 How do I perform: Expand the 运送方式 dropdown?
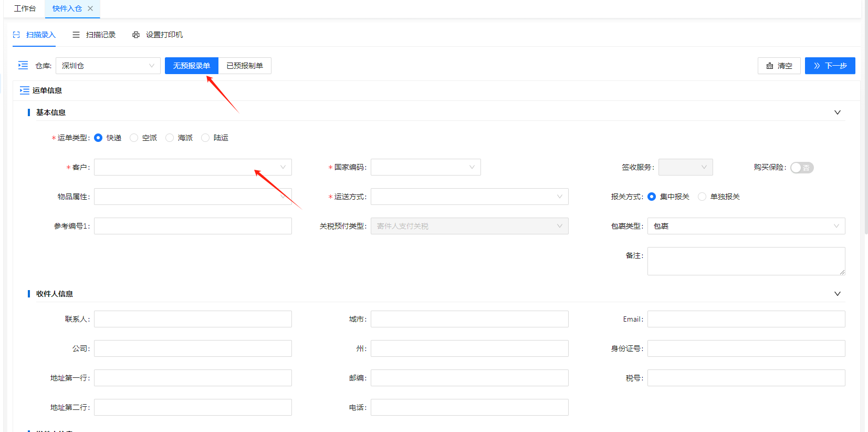(469, 197)
